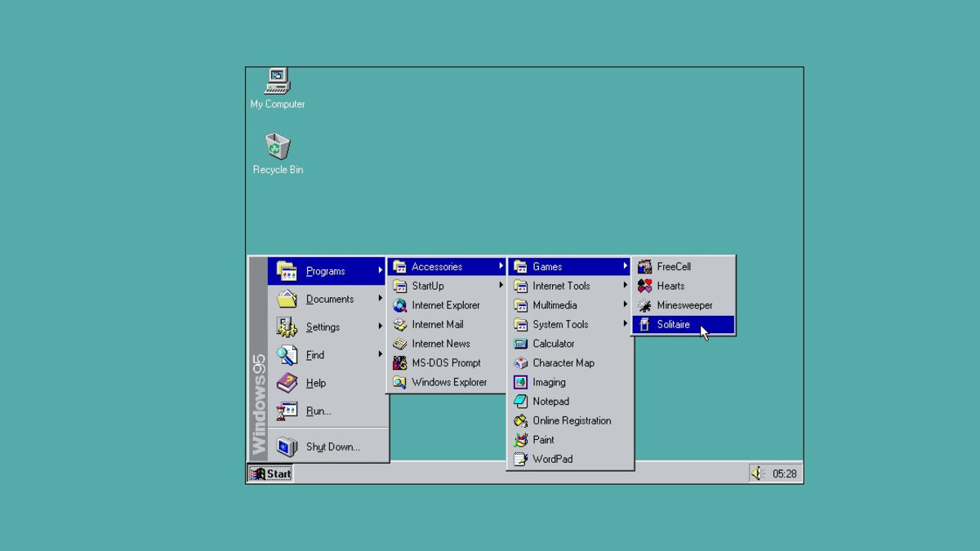Click the Online Registration label
The width and height of the screenshot is (980, 551).
point(572,420)
